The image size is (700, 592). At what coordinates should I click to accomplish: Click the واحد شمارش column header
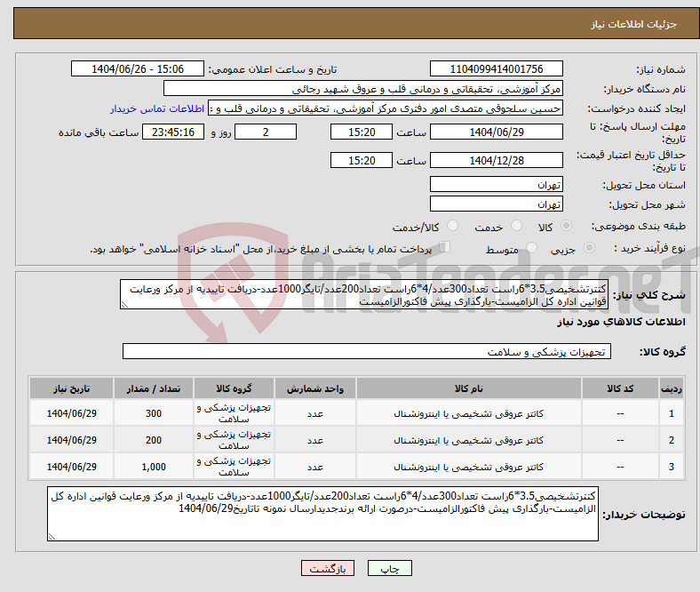pos(315,388)
